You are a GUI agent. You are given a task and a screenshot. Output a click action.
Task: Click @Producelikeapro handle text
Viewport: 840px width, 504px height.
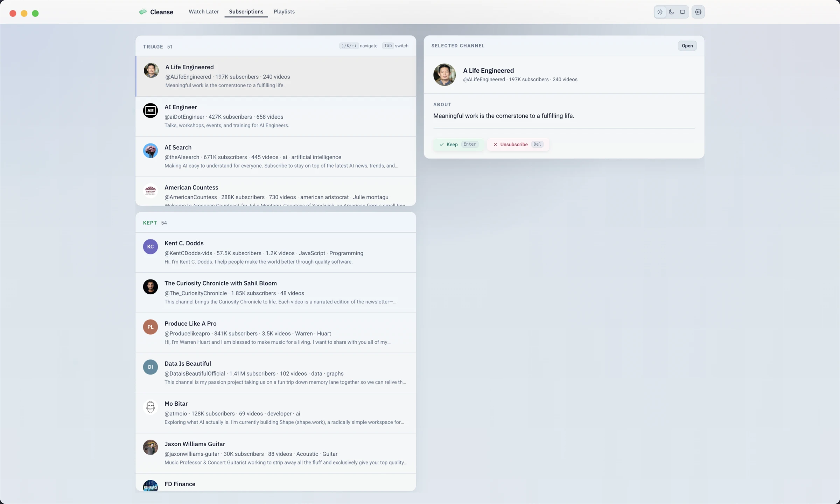point(187,334)
